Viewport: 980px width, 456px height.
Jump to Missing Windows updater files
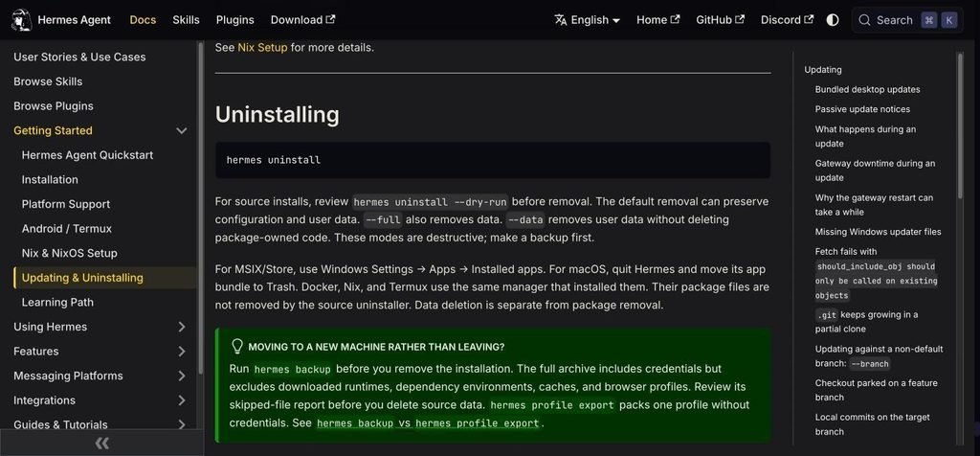click(x=879, y=232)
